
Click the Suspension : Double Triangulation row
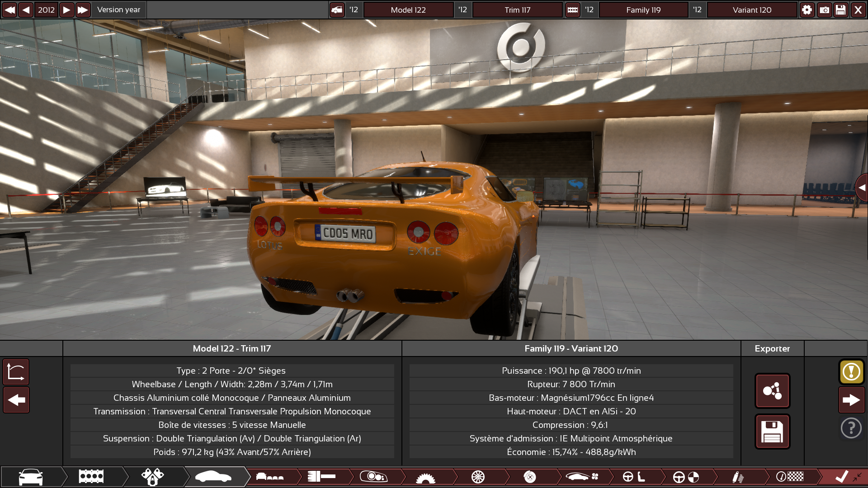point(232,438)
